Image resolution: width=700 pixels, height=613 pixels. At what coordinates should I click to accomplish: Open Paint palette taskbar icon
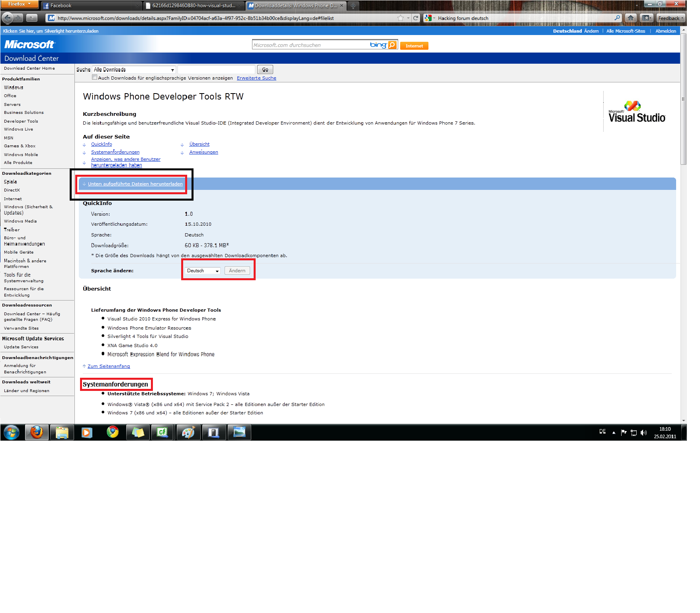click(x=188, y=432)
